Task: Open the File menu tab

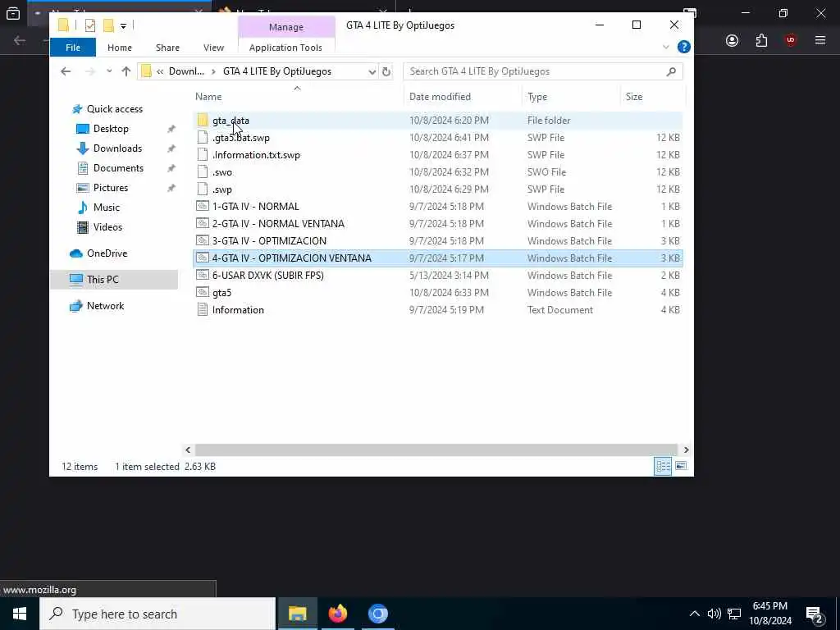Action: 73,48
